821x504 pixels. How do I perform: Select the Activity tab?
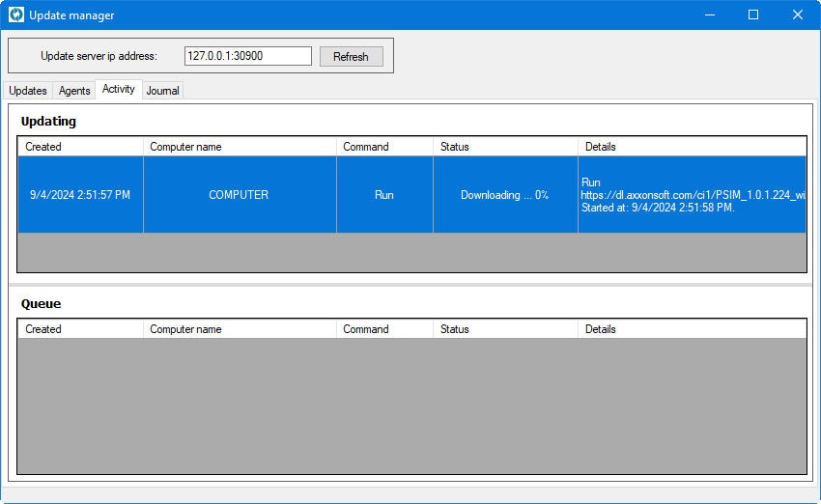[x=119, y=89]
